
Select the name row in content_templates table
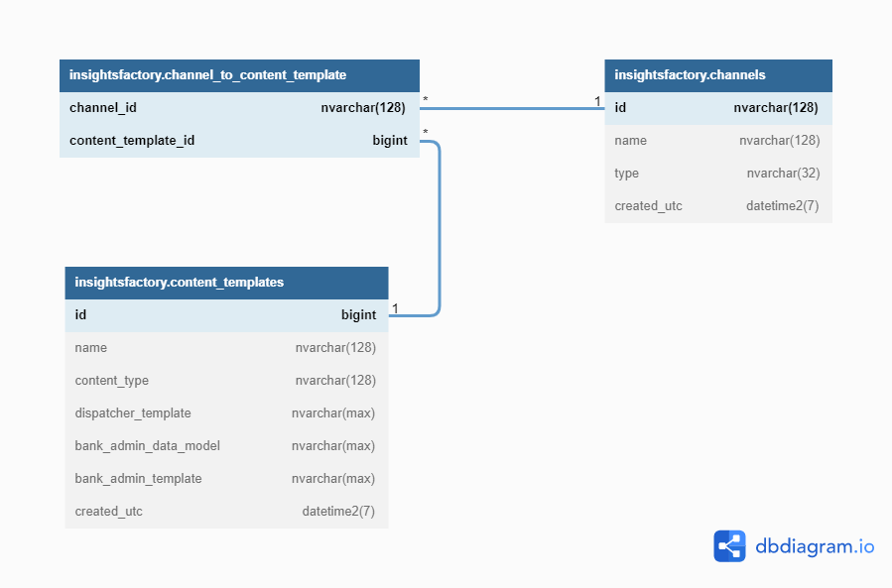[226, 348]
